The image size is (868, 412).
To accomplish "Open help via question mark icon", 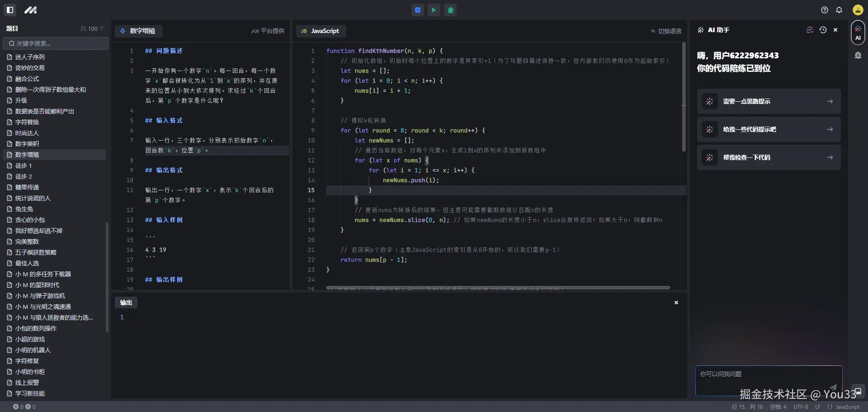I will pyautogui.click(x=825, y=10).
